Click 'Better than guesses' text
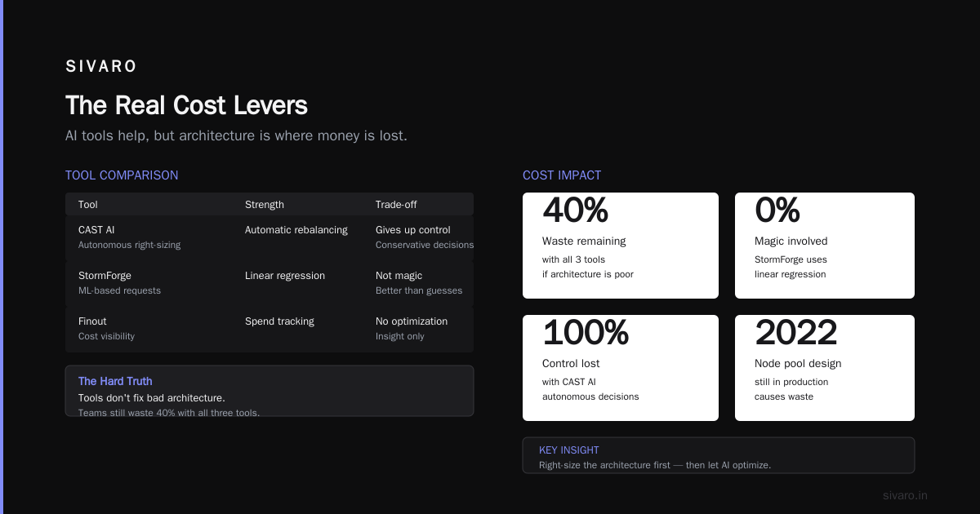 pyautogui.click(x=419, y=290)
